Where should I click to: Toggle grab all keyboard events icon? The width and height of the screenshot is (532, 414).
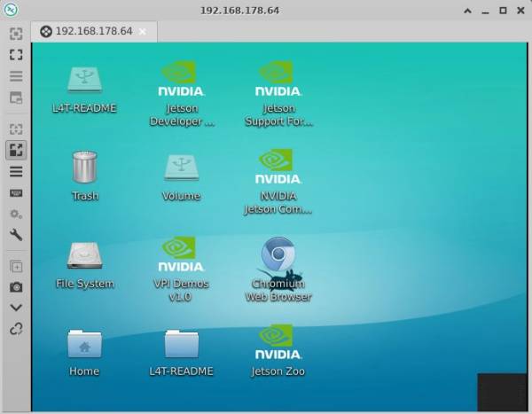(16, 193)
